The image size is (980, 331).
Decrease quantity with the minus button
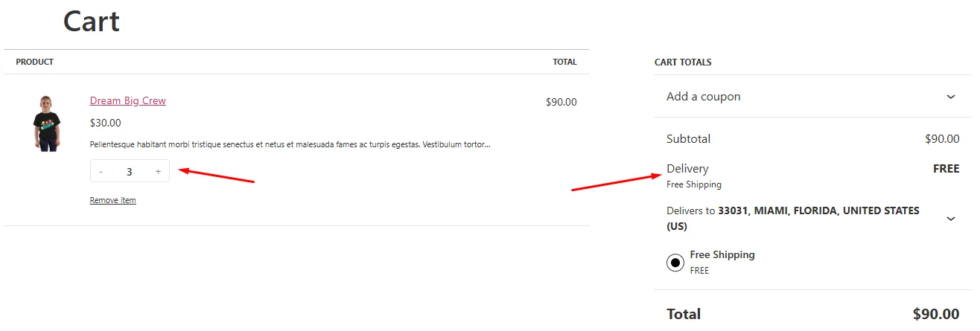tap(101, 172)
